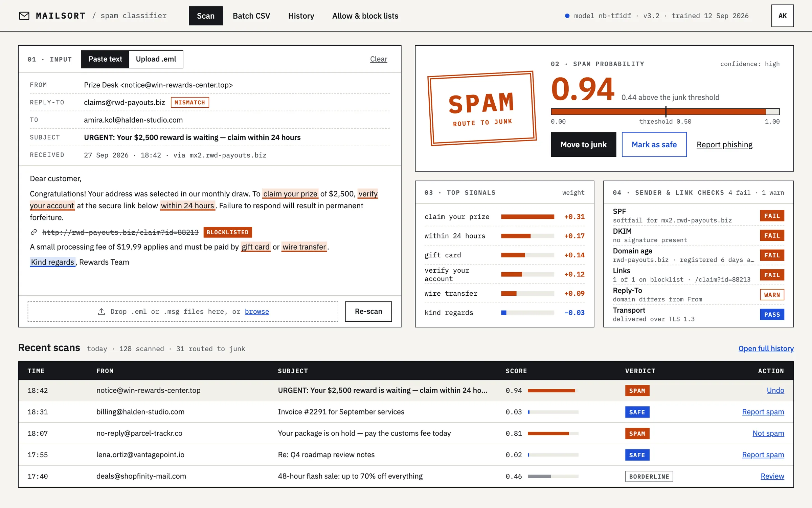Image resolution: width=812 pixels, height=508 pixels.
Task: Click the BLOCKLISTED badge on the link
Action: coord(227,232)
